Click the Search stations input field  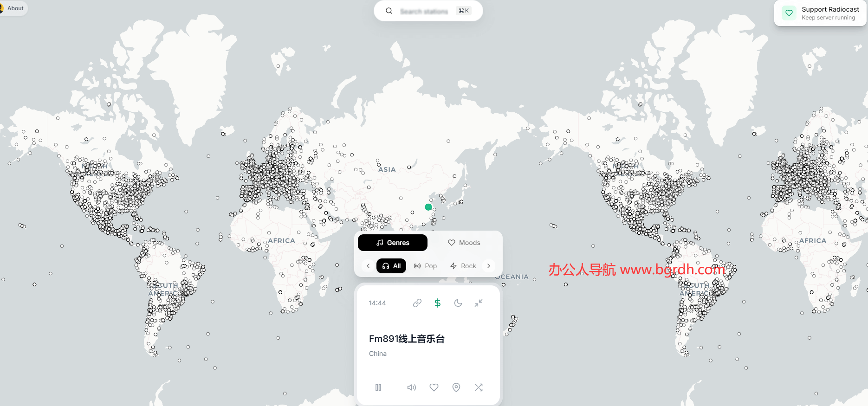point(424,11)
